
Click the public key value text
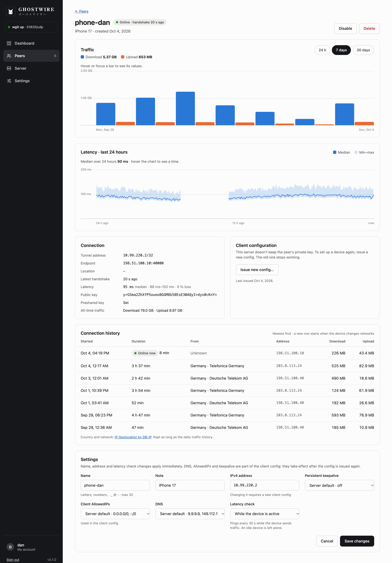[x=170, y=295]
